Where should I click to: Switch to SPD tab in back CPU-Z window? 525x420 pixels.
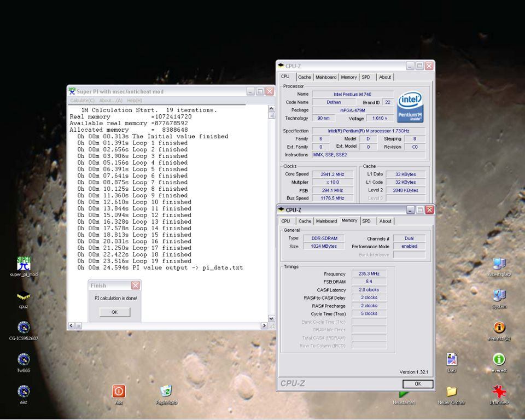click(366, 77)
